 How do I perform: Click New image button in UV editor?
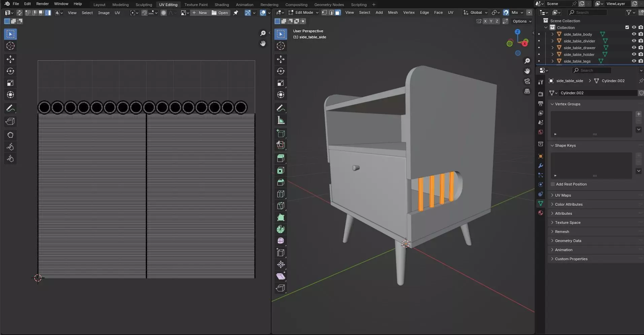pos(200,13)
